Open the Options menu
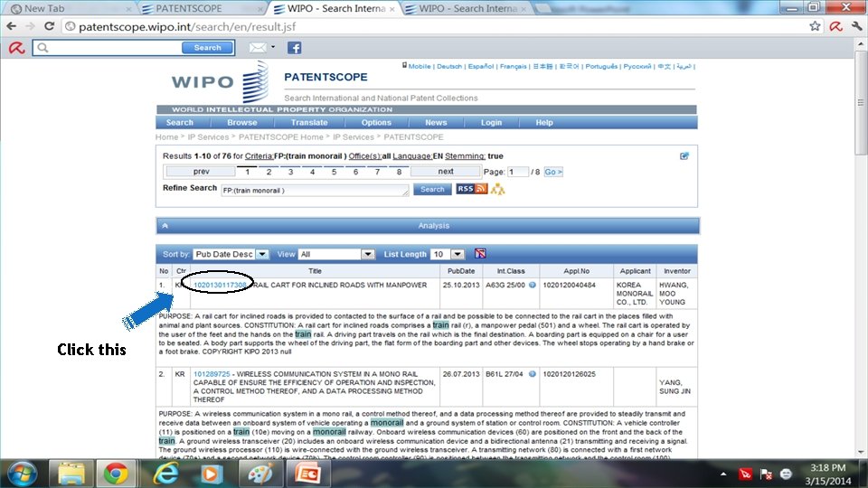The width and height of the screenshot is (868, 488). [x=376, y=122]
